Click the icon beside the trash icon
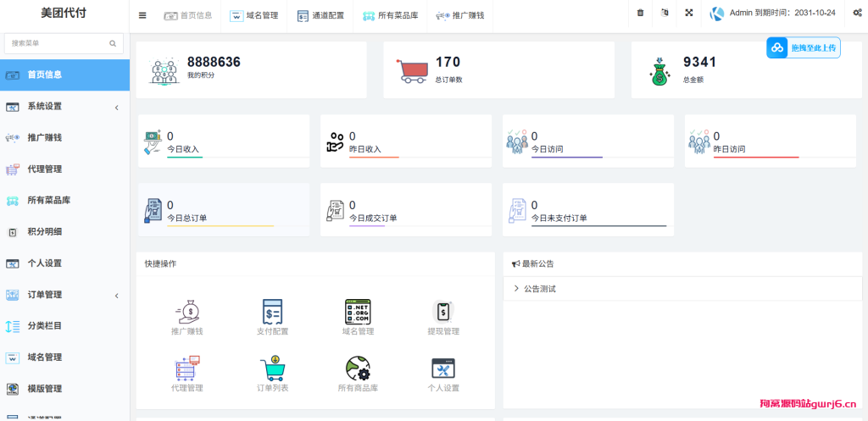The height and width of the screenshot is (421, 868). [665, 13]
